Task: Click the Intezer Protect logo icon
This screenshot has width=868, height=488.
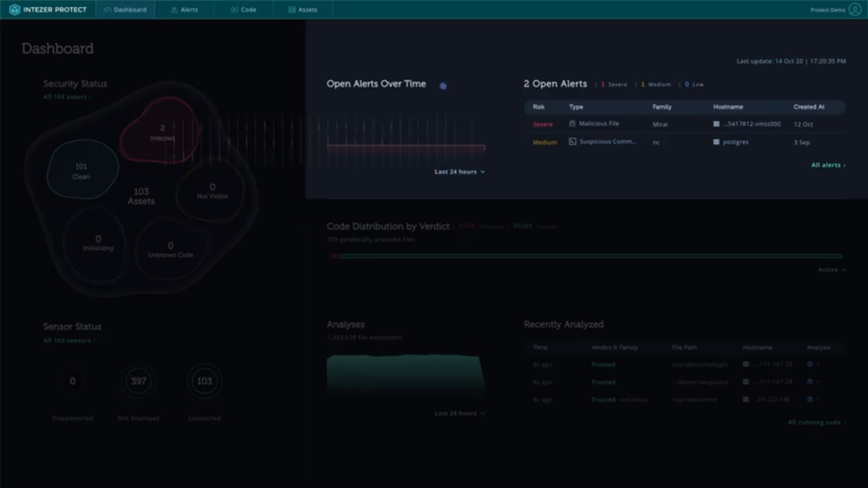Action: pos(14,9)
